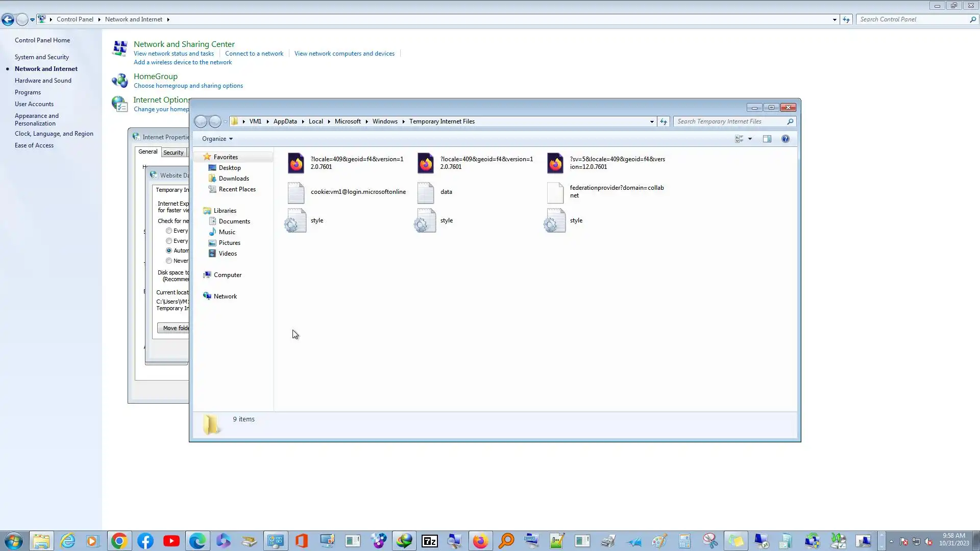Select the first Firefox locale file icon

point(296,163)
